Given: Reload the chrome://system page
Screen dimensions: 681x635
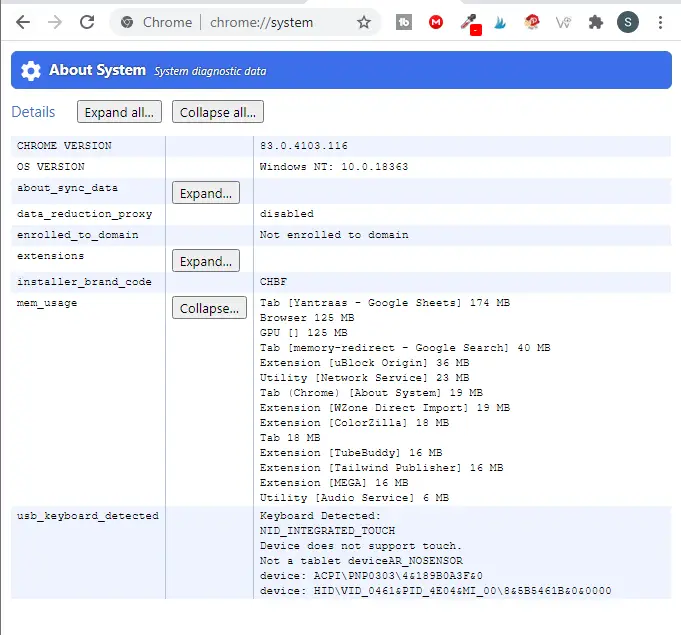Looking at the screenshot, I should click(x=87, y=22).
